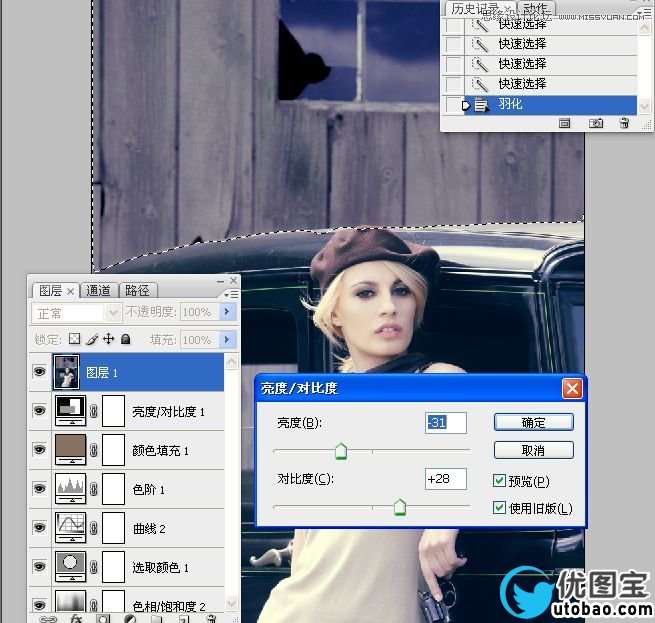Click the History panel scroll-down arrow
This screenshot has width=655, height=623.
point(644,106)
